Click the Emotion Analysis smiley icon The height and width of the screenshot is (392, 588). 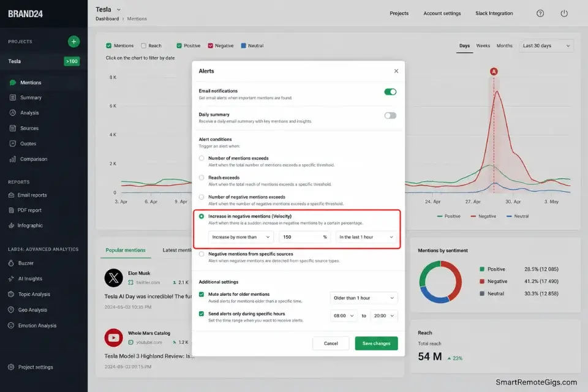tap(11, 326)
